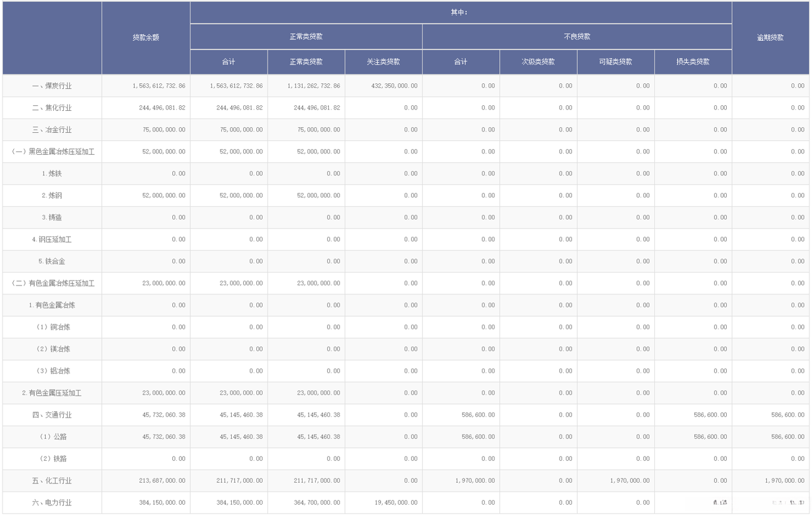Click the row label (3)铝冶炼
Screen dimensions: 812x516
click(x=52, y=371)
